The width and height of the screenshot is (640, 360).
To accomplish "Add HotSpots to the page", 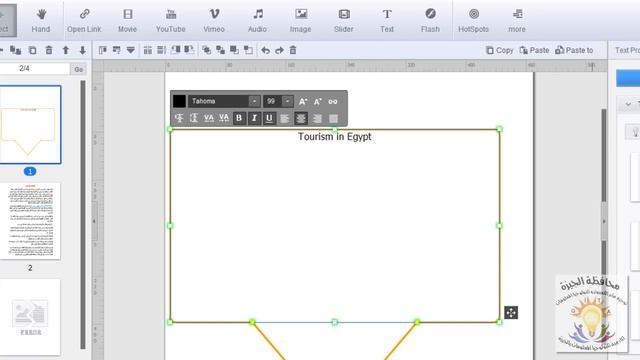I will 473,20.
